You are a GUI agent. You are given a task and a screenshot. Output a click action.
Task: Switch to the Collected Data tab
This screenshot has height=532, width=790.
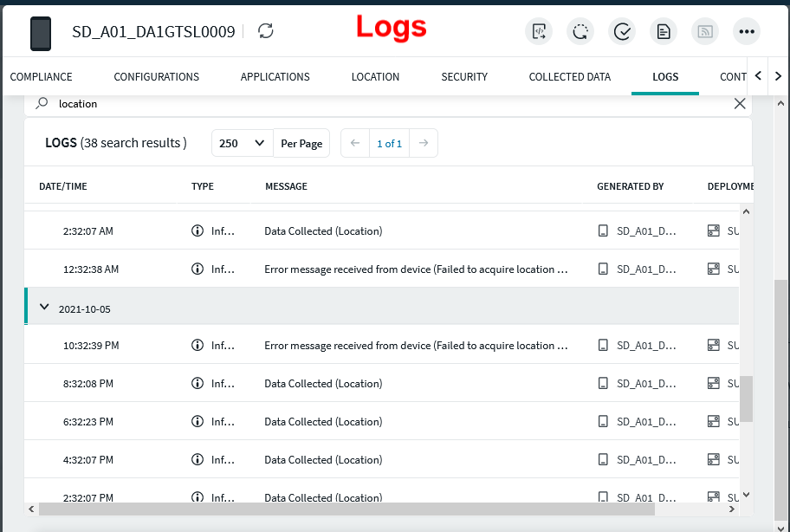(569, 77)
